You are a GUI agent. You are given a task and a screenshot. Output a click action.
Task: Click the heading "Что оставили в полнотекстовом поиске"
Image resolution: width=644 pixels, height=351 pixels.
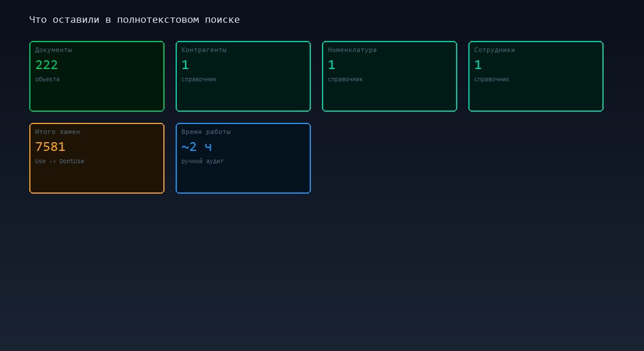(134, 20)
